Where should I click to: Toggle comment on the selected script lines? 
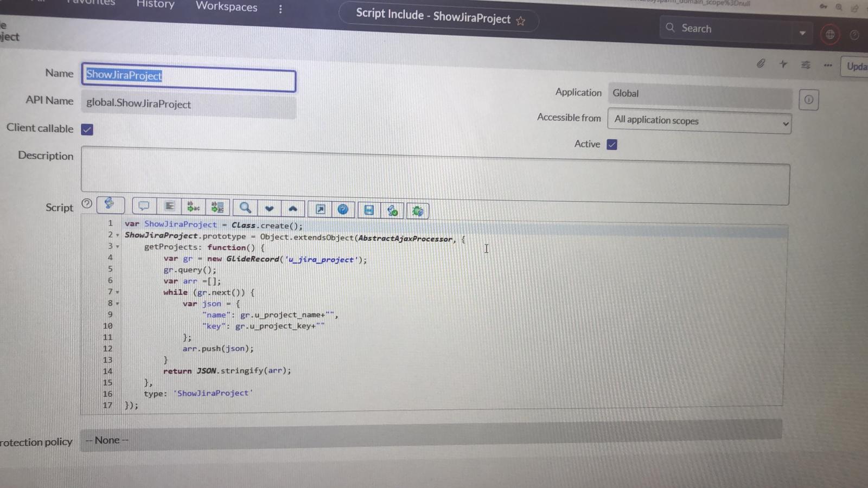(x=144, y=206)
